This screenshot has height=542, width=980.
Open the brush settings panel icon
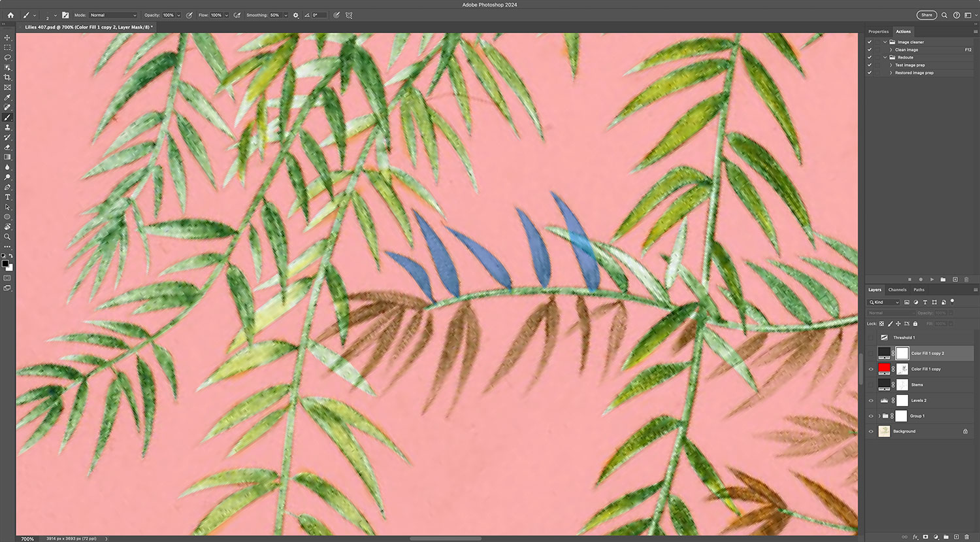pyautogui.click(x=65, y=15)
